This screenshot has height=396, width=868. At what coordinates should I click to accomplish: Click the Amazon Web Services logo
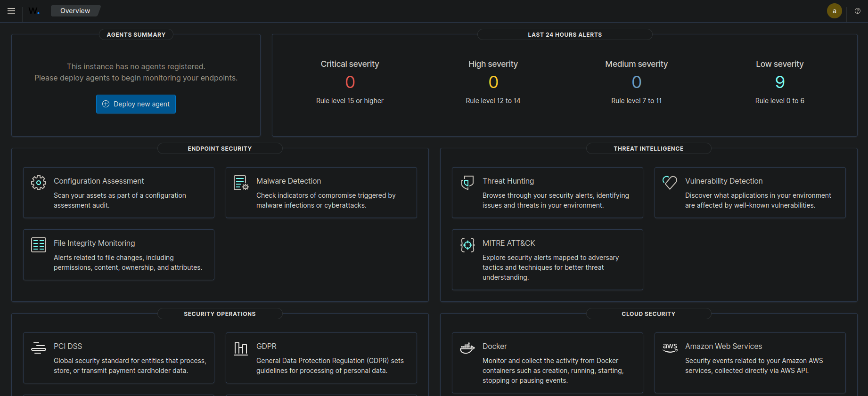point(670,348)
